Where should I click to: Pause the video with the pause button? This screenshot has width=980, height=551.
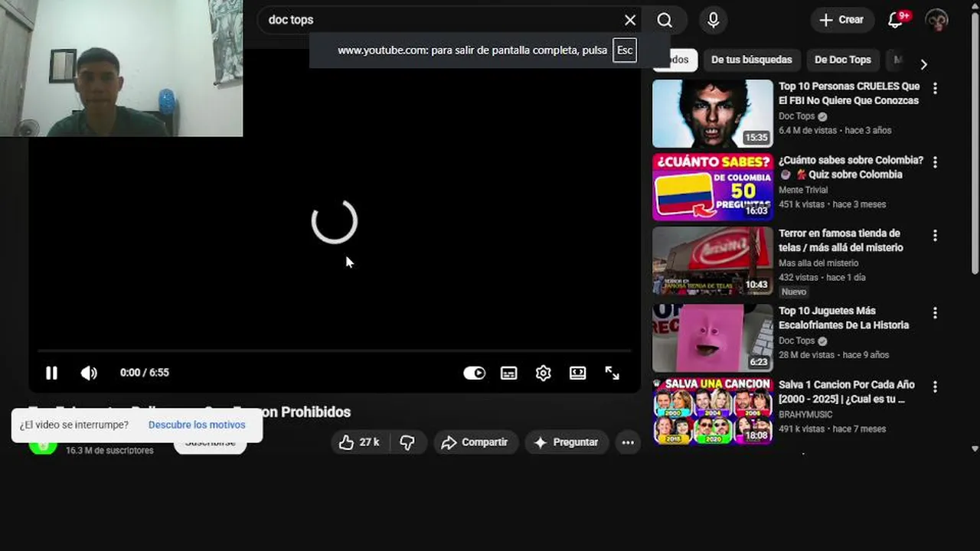51,373
